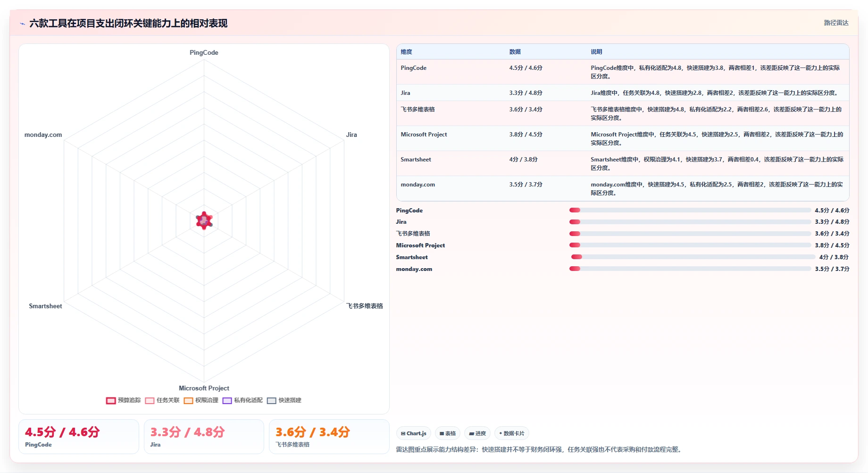The image size is (868, 473).
Task: Click the lightning icon beside the chart title
Action: click(x=22, y=24)
